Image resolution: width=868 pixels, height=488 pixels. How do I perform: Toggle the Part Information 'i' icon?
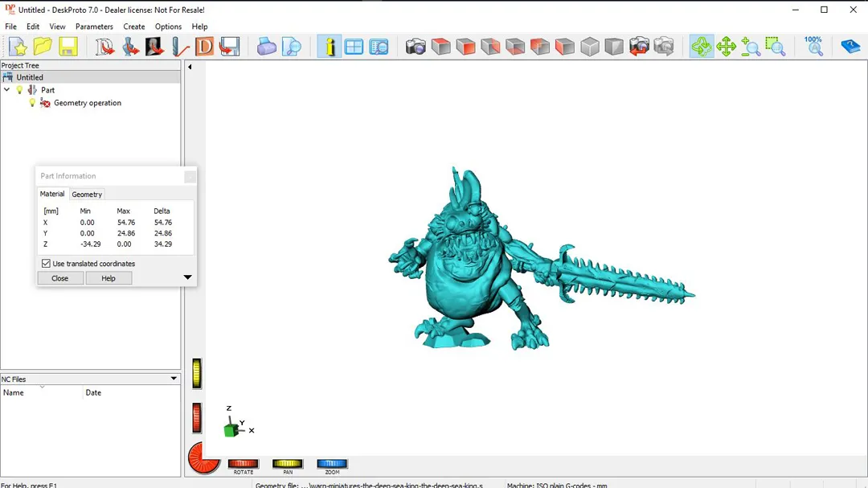(330, 47)
